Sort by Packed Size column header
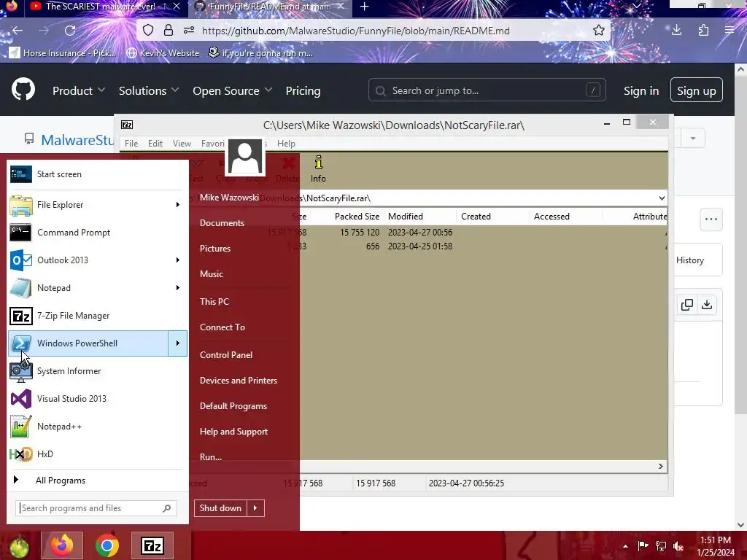 point(357,216)
